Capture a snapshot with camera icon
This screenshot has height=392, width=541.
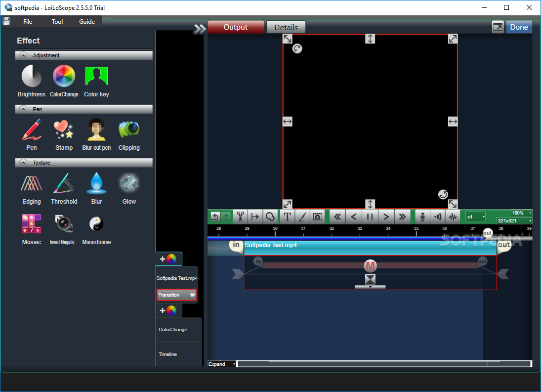point(317,217)
